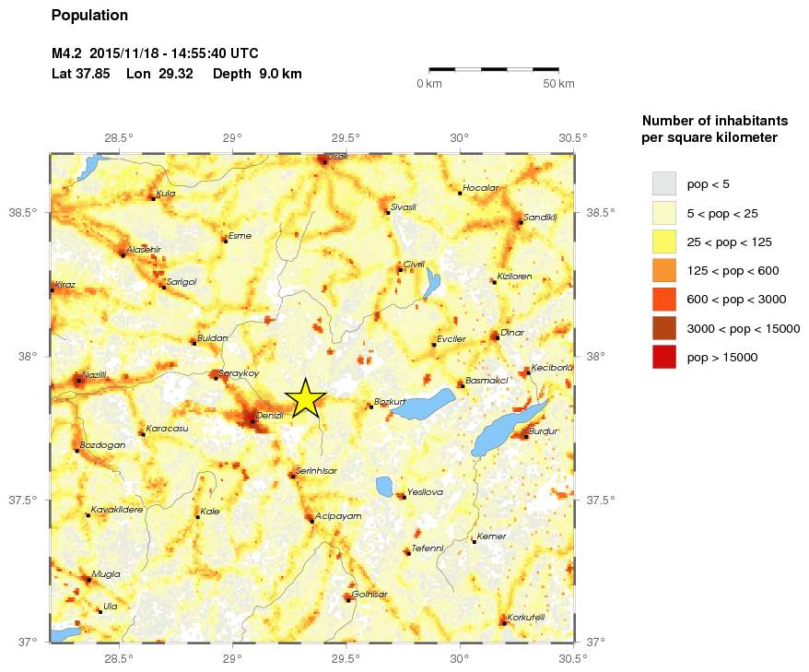Click the Dinar city marker
This screenshot has height=672, width=809.
tap(497, 337)
